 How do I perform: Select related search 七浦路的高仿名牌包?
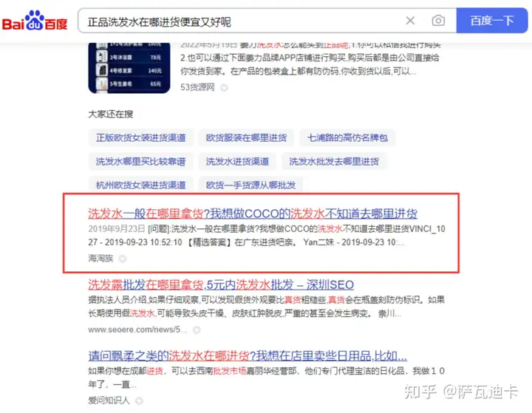pos(347,137)
